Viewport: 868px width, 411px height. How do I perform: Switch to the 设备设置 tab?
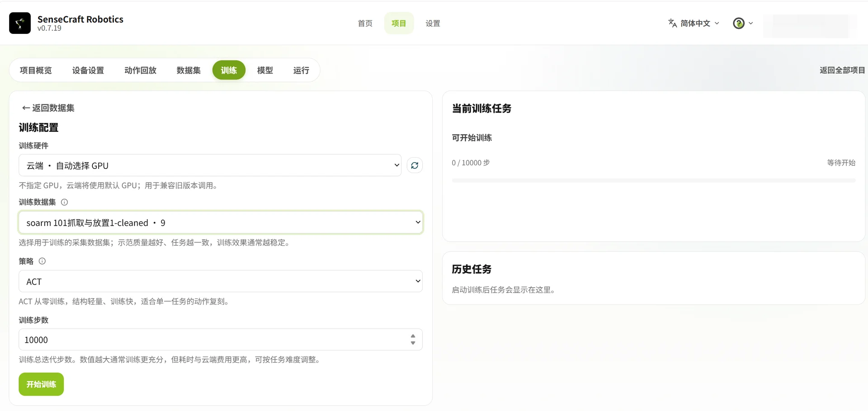pyautogui.click(x=88, y=70)
